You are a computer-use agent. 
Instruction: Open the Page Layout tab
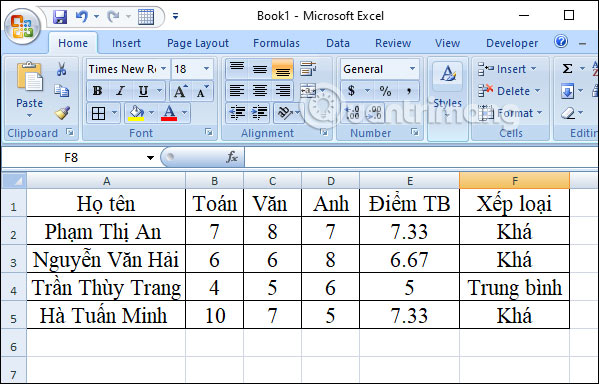click(x=198, y=43)
